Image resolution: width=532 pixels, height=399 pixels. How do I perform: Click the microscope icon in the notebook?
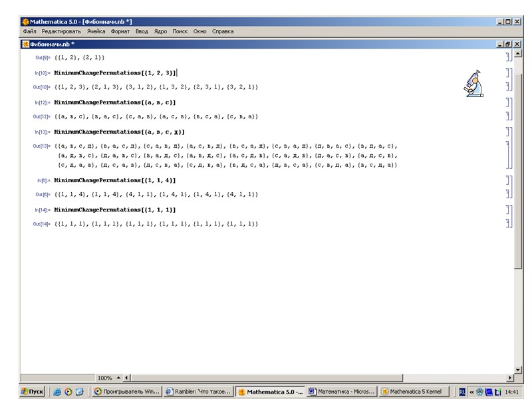[x=473, y=84]
